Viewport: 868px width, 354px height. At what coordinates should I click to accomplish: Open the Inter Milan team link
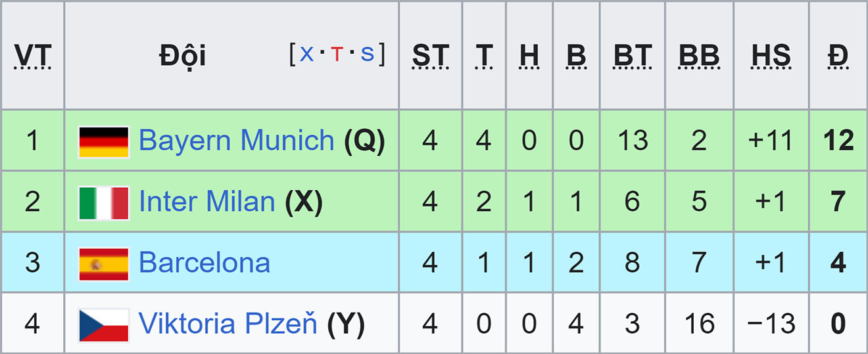click(x=206, y=202)
